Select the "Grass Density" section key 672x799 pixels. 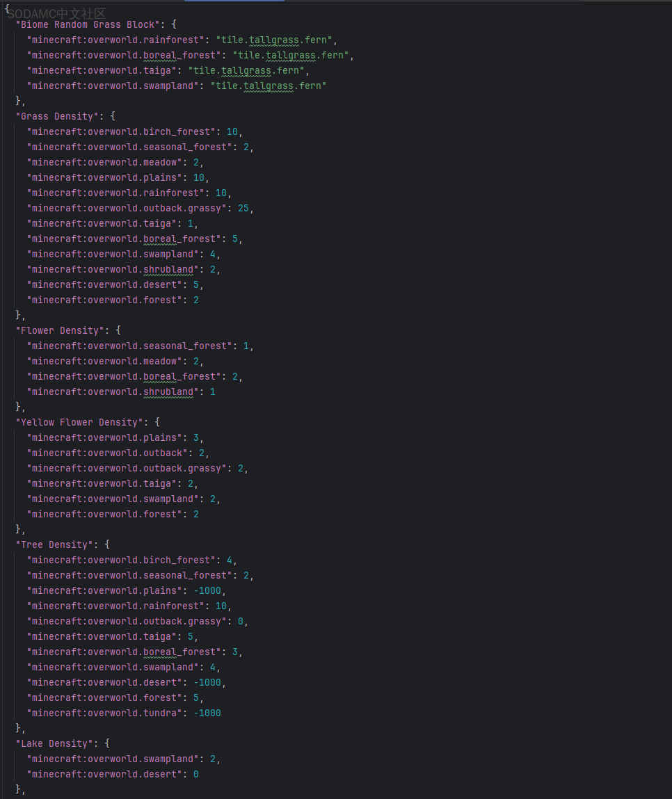[x=57, y=116]
